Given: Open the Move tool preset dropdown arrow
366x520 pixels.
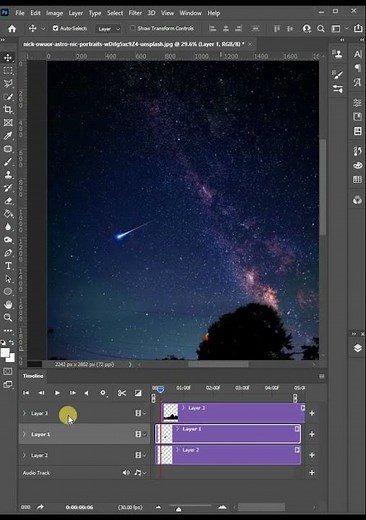Looking at the screenshot, I should tap(43, 29).
